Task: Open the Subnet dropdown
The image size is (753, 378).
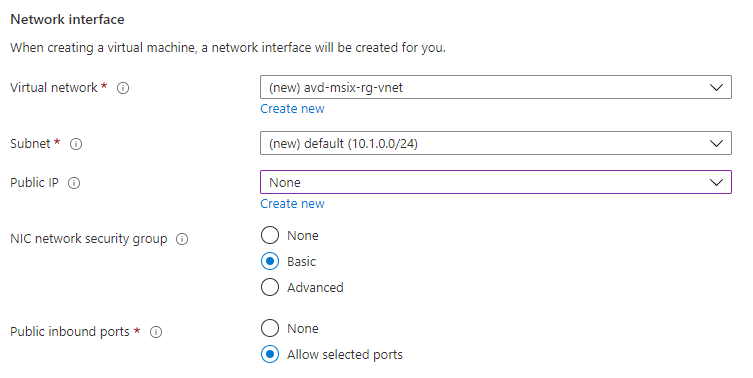Action: point(496,143)
